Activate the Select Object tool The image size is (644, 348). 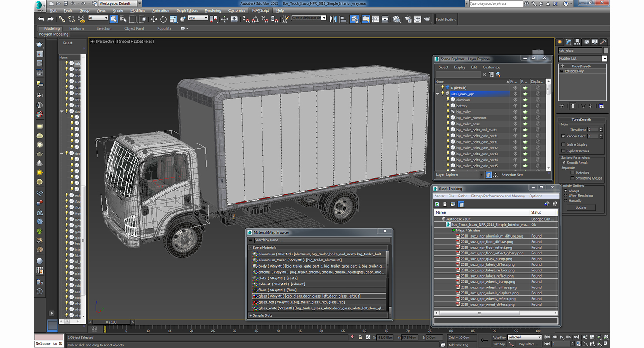coord(114,19)
